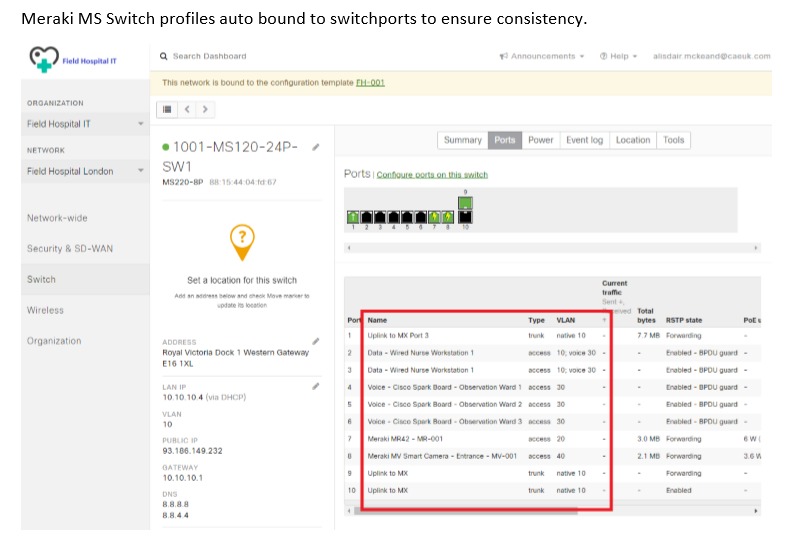Sort by the Type column header

[536, 320]
